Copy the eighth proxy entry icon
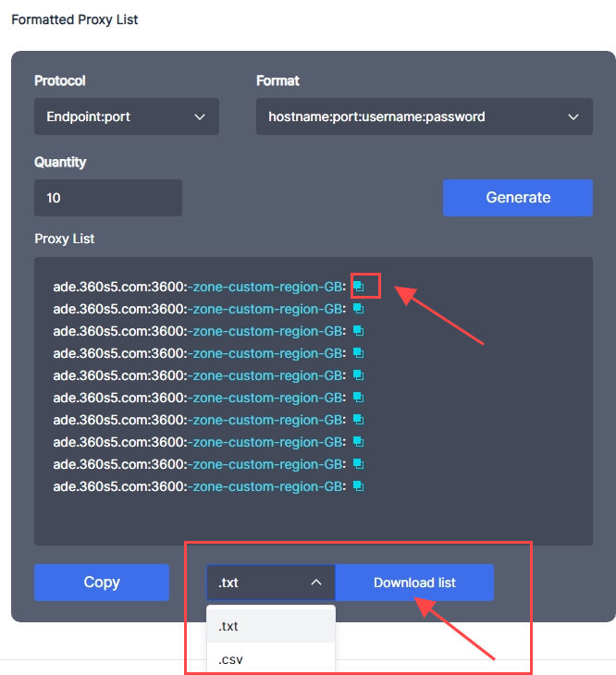The height and width of the screenshot is (675, 616). (x=359, y=442)
